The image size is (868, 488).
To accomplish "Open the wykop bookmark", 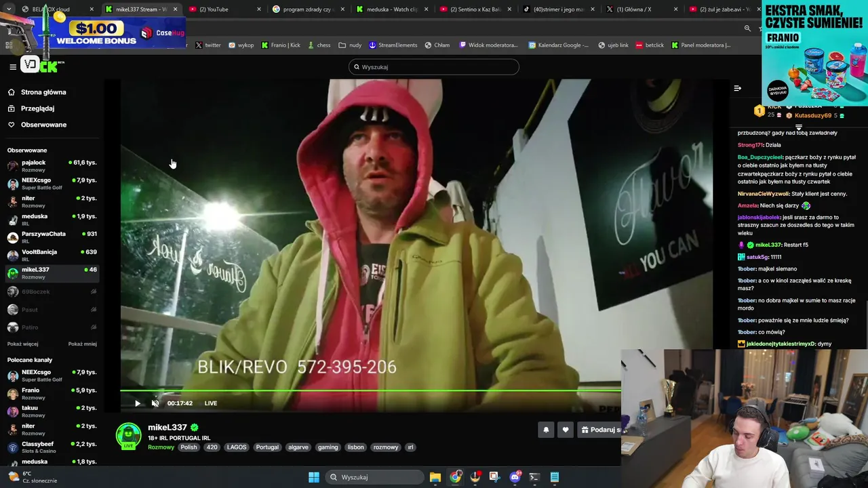I will click(x=241, y=45).
